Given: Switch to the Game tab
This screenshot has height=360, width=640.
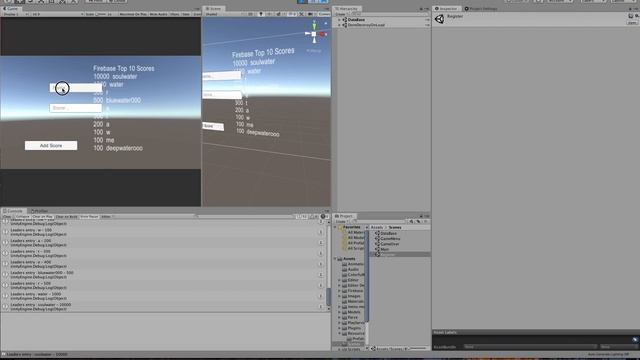Looking at the screenshot, I should point(11,9).
